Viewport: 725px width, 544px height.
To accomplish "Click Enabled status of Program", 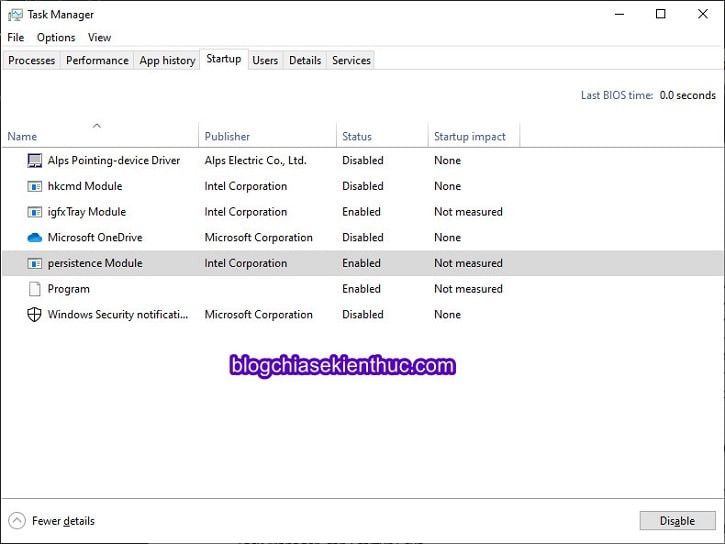I will tap(361, 289).
